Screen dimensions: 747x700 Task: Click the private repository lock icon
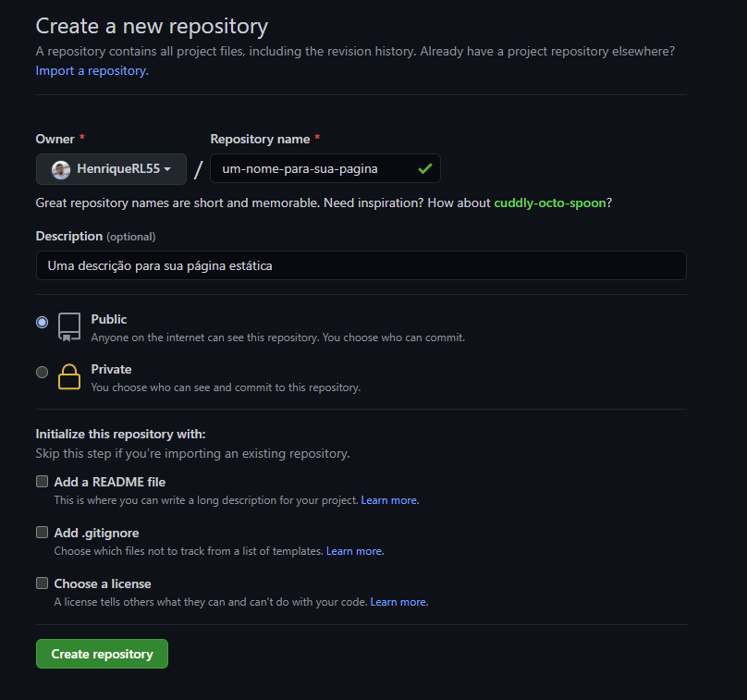69,377
